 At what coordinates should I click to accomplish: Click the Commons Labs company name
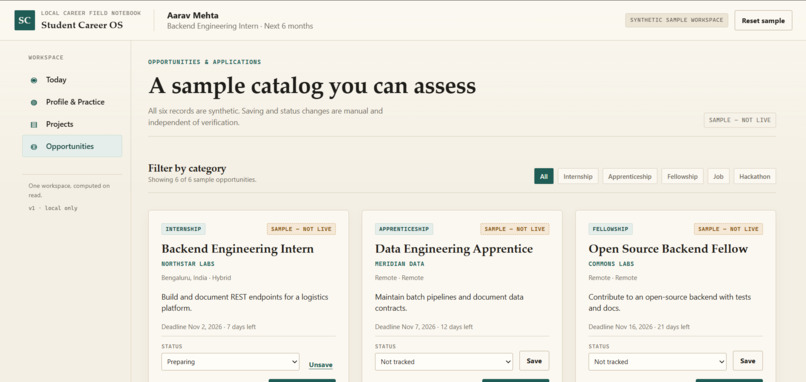click(611, 264)
